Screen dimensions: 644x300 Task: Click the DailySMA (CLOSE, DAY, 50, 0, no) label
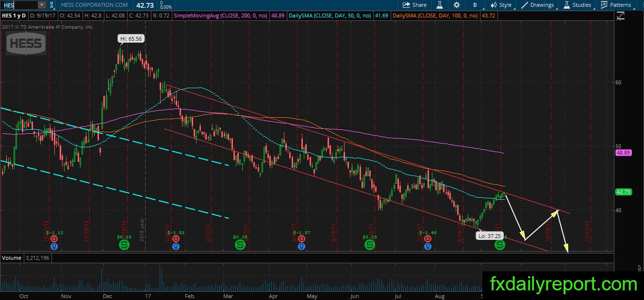[x=330, y=16]
